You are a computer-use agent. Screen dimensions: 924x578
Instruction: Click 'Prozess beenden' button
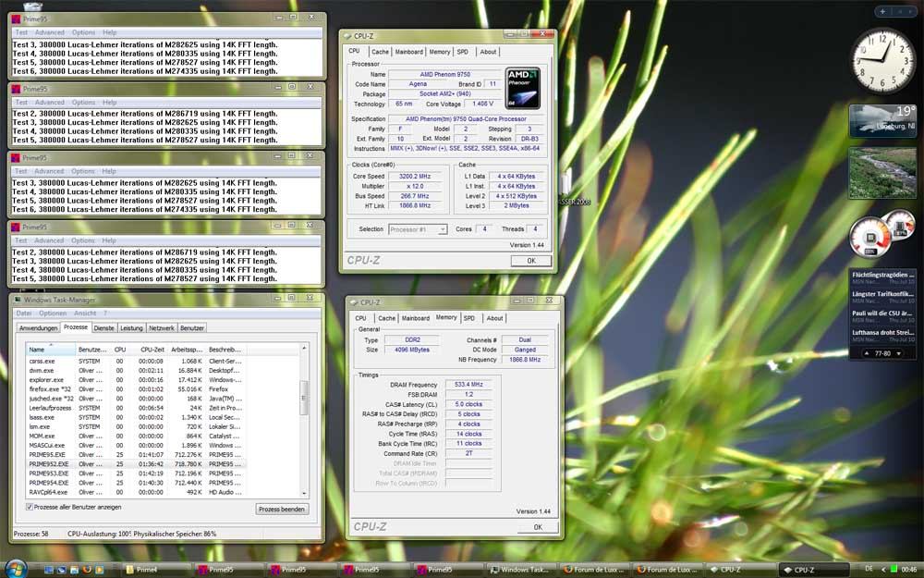pos(282,509)
